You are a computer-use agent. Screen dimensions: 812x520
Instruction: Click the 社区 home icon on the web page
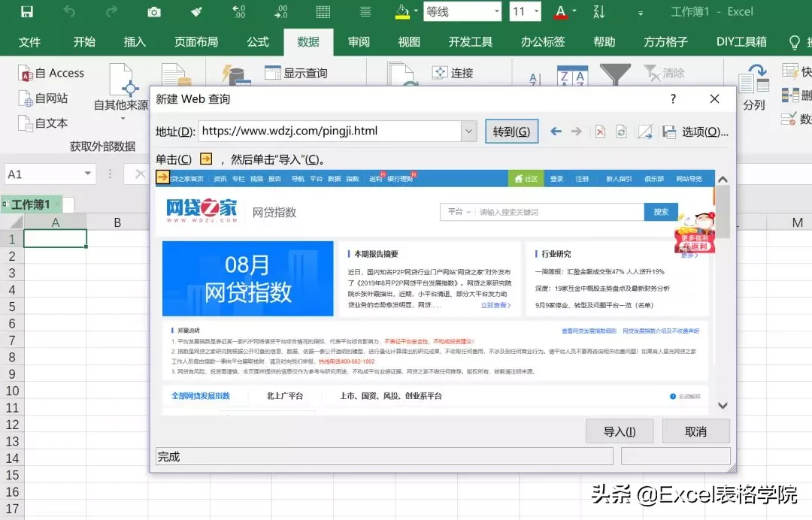(x=518, y=179)
